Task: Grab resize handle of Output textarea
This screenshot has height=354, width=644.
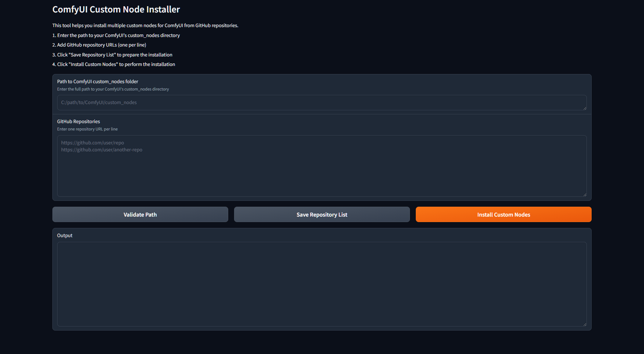Action: [x=585, y=324]
